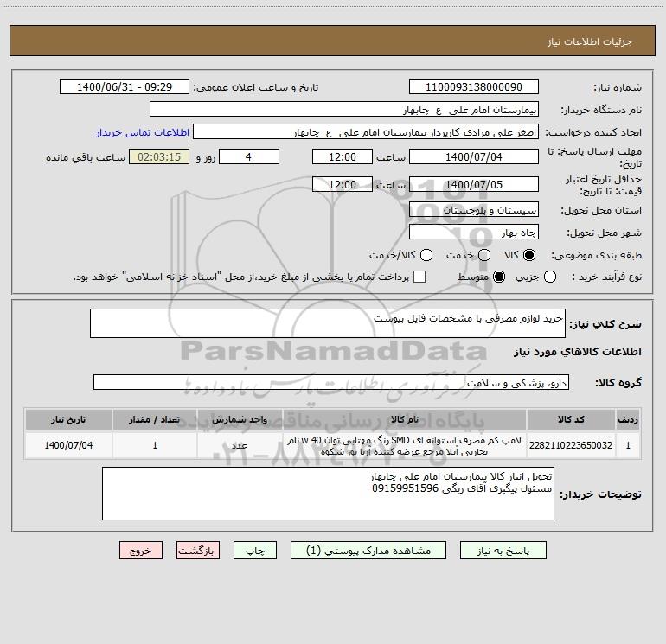The width and height of the screenshot is (666, 644).
Task: Click the چاپ print button
Action: point(255,551)
